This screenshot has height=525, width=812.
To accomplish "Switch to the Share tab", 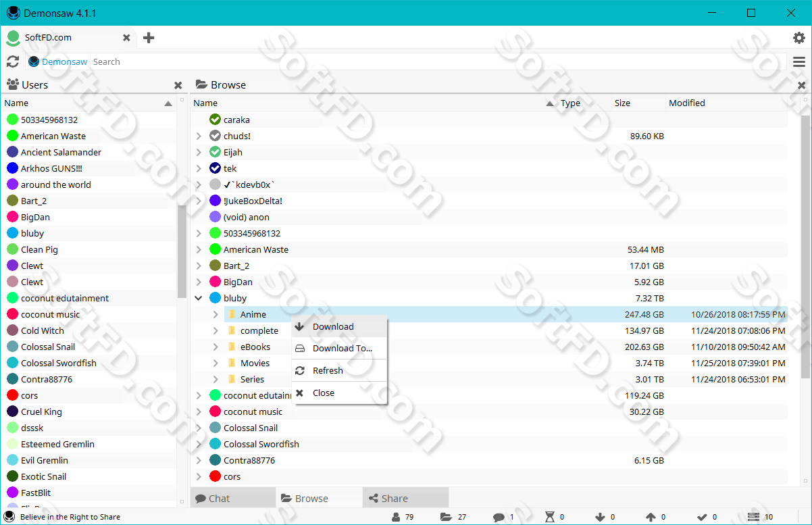I will point(405,498).
